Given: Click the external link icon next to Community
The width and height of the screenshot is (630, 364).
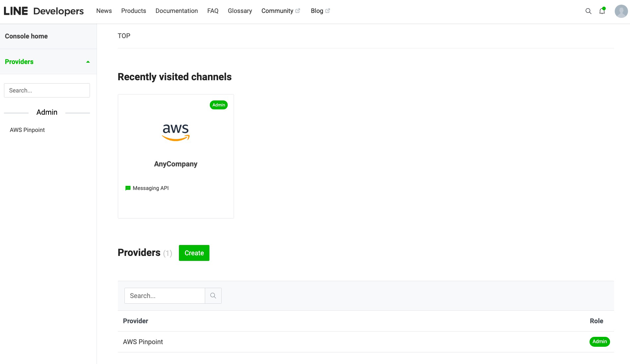Looking at the screenshot, I should [x=298, y=10].
